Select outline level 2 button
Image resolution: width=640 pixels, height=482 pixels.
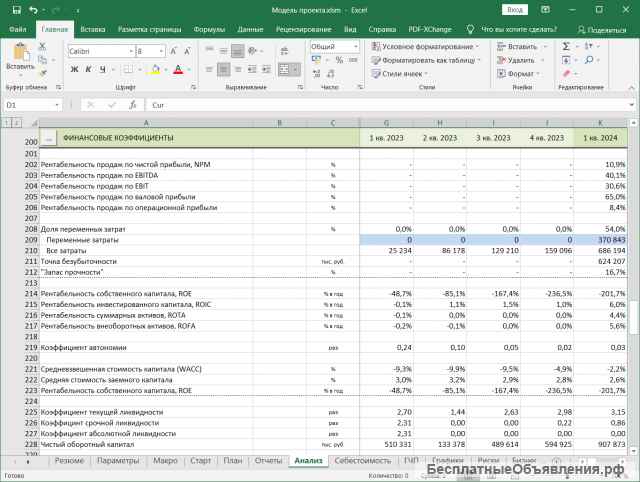click(14, 121)
